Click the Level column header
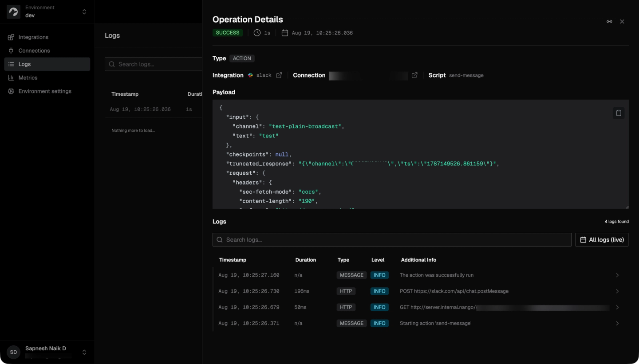Image resolution: width=639 pixels, height=364 pixels. [378, 260]
